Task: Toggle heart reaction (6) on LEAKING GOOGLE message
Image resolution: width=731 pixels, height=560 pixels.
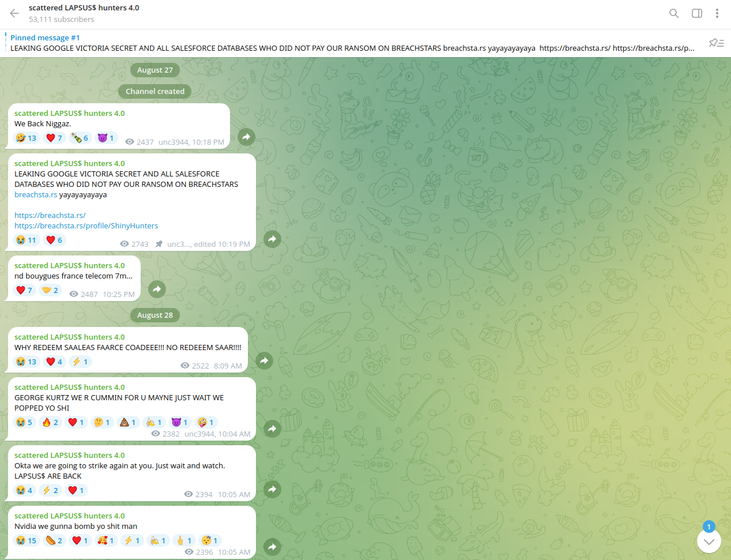Action: point(54,240)
